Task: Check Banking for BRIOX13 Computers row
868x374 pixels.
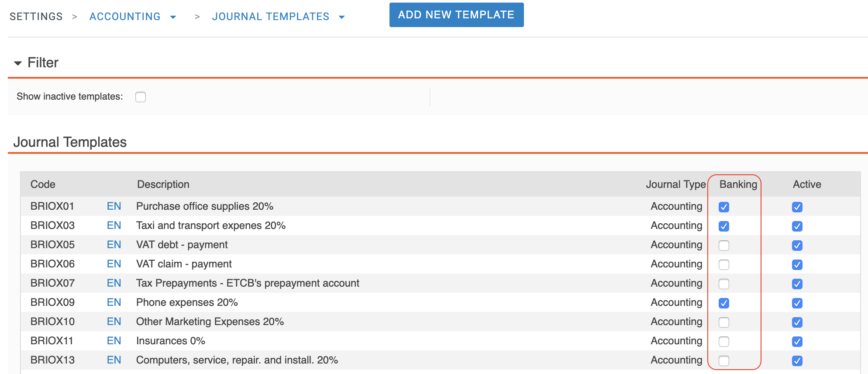Action: [724, 361]
